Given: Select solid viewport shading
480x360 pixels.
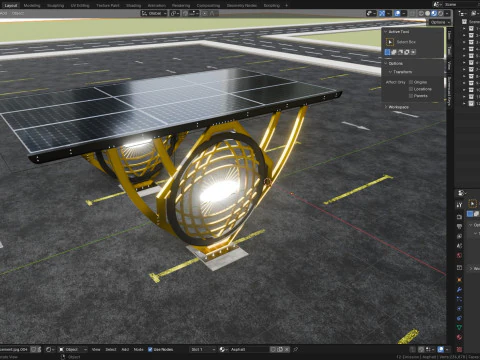Looking at the screenshot, I should [x=427, y=13].
